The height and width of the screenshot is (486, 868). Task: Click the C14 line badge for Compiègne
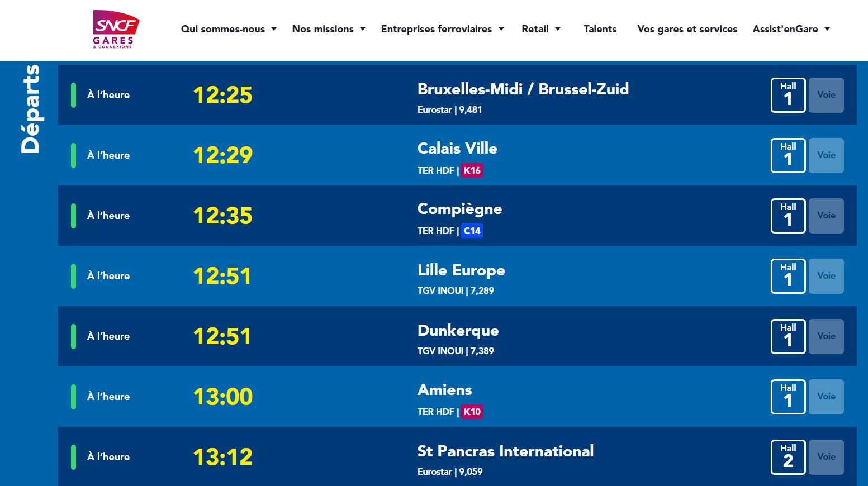pyautogui.click(x=472, y=231)
